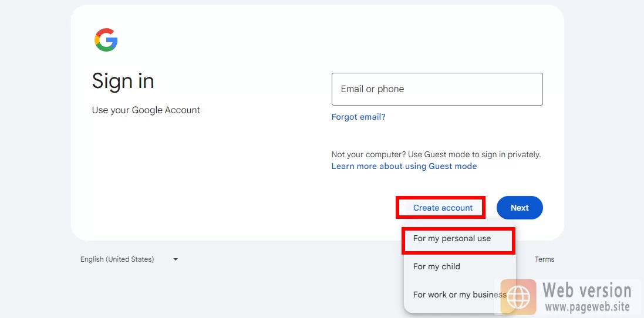
Task: Click the Use your Google Account text
Action: [146, 110]
